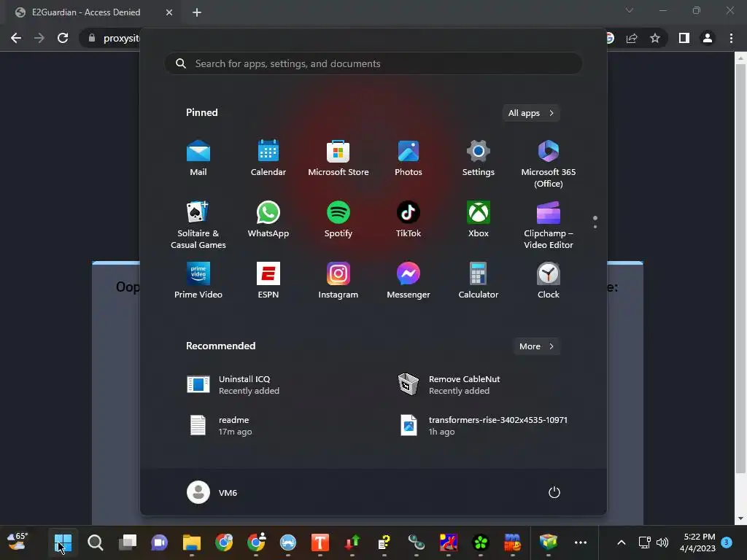747x560 pixels.
Task: Show More recommended items
Action: pos(536,346)
